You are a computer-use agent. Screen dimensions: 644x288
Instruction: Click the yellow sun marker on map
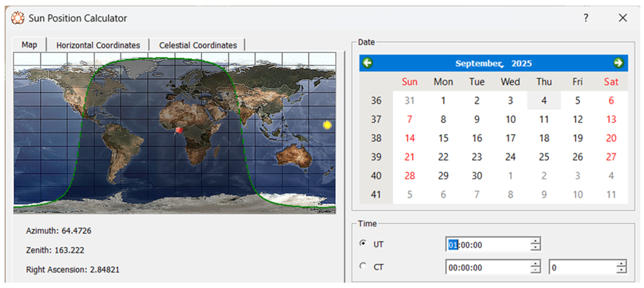(327, 125)
